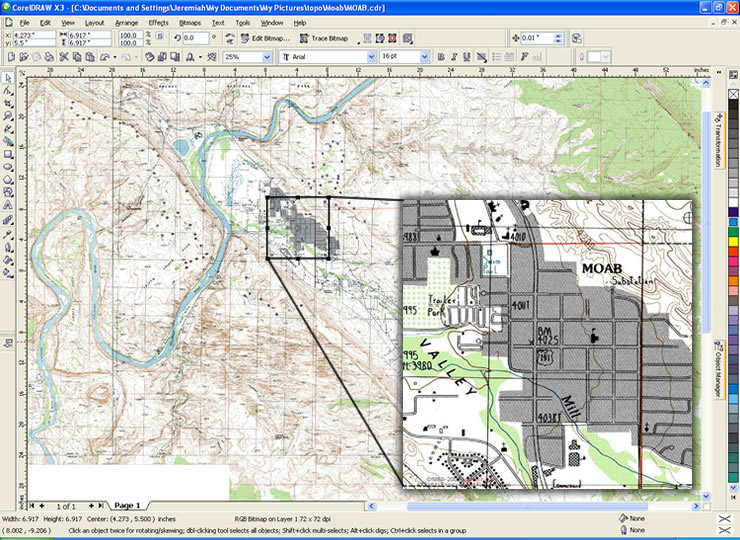Screen dimensions: 740x540
Task: Open the Transformation docker tab
Action: tap(718, 140)
